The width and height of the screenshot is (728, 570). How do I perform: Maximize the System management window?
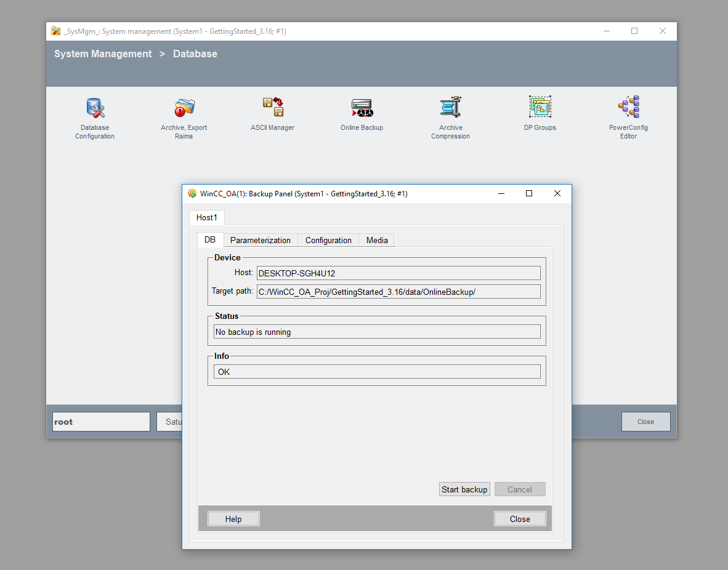634,31
